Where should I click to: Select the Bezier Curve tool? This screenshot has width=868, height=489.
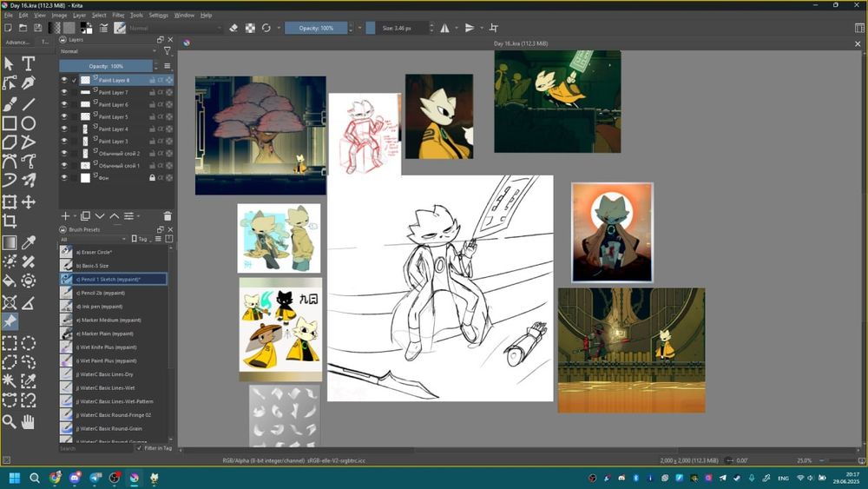(x=10, y=162)
